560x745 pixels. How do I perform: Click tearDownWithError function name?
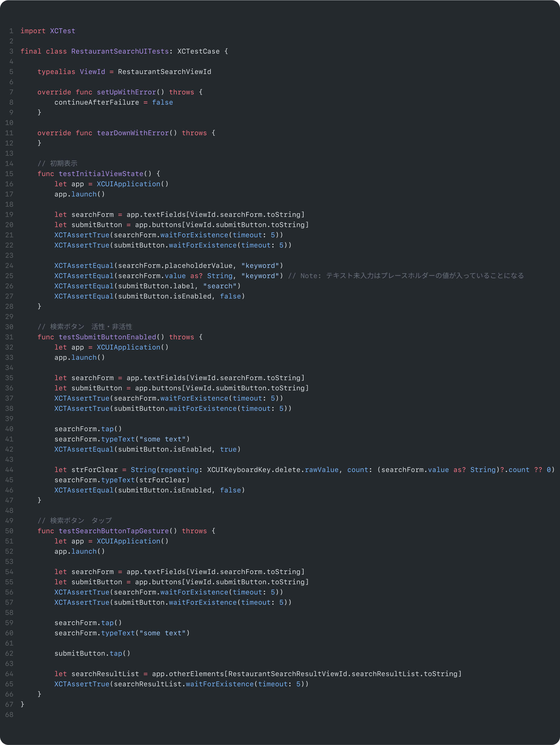(132, 133)
